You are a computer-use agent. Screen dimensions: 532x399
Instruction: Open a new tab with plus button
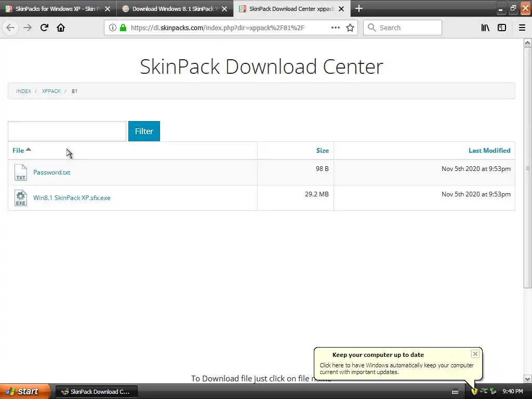pyautogui.click(x=358, y=8)
